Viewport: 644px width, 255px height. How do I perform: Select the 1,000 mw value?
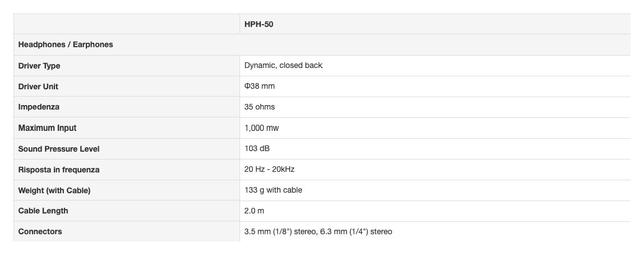tap(261, 128)
